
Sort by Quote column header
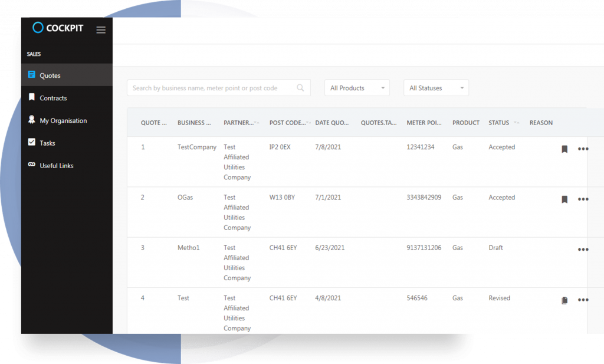tap(154, 123)
